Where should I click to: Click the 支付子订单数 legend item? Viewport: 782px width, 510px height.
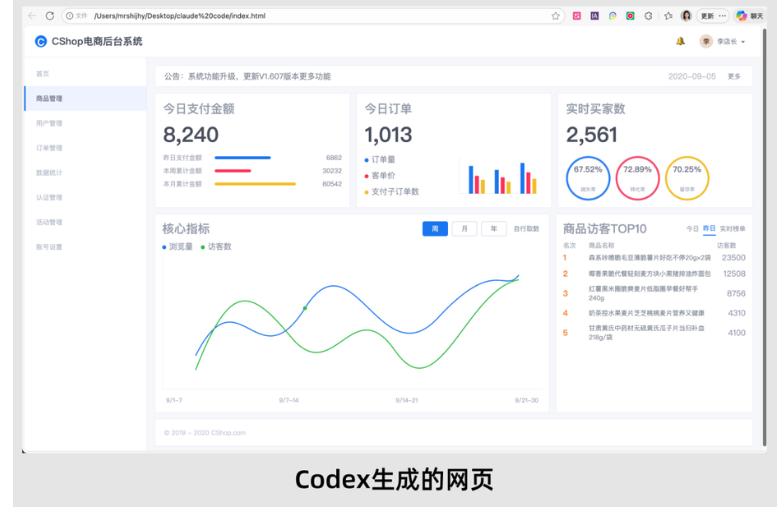coord(392,191)
